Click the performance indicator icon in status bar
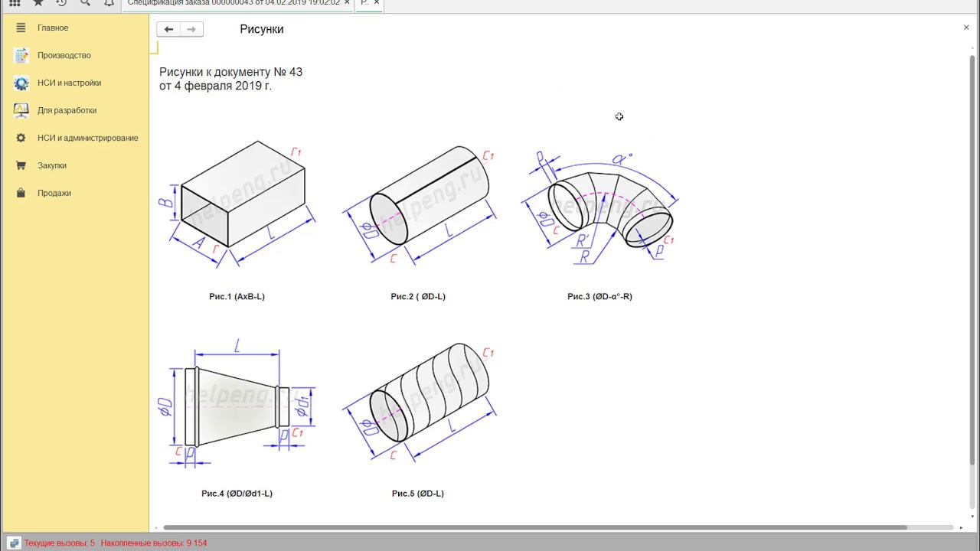The image size is (980, 551). [14, 543]
